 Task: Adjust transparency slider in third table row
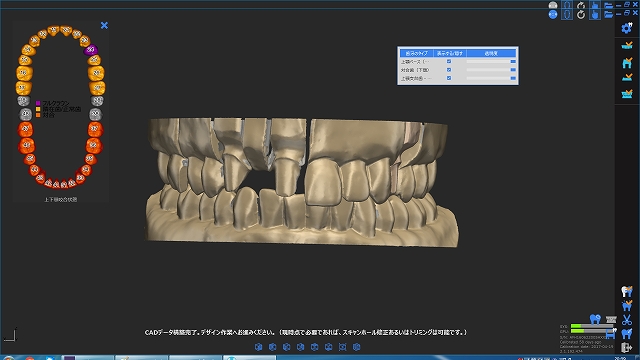[x=491, y=78]
